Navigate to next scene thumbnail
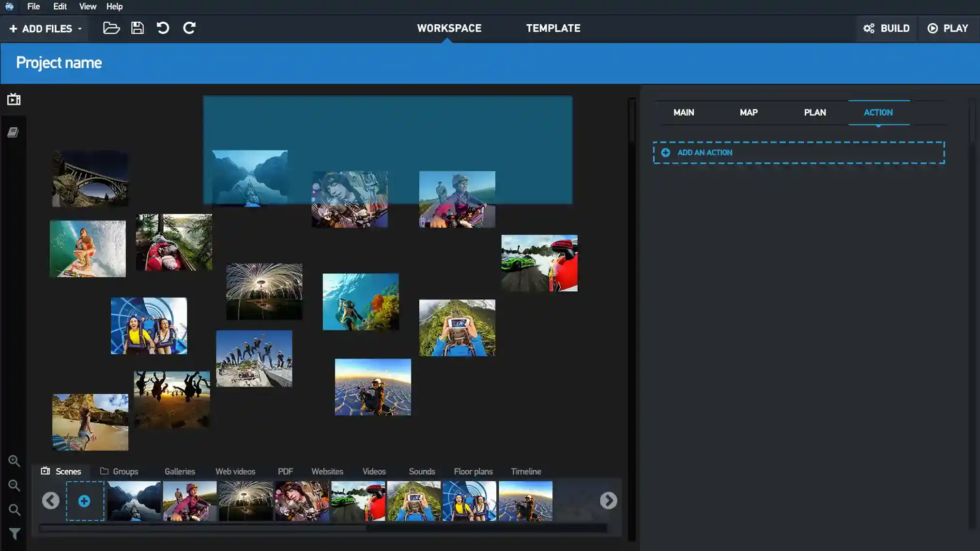980x551 pixels. pos(609,501)
